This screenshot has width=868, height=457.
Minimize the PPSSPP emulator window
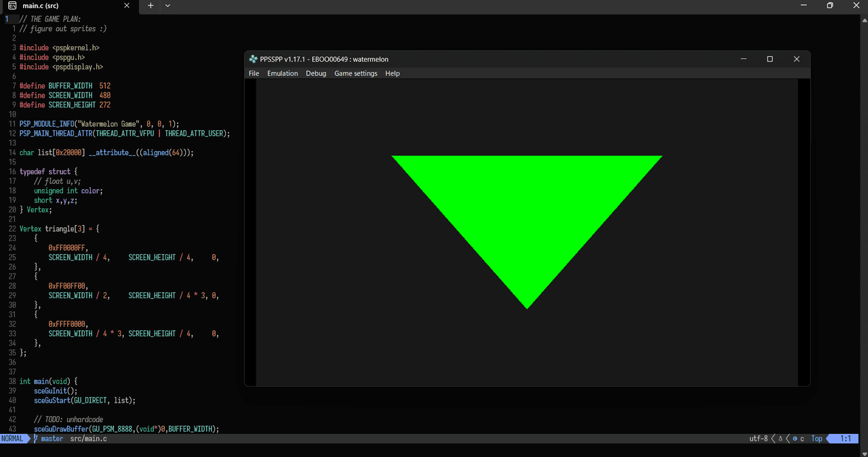coord(744,59)
